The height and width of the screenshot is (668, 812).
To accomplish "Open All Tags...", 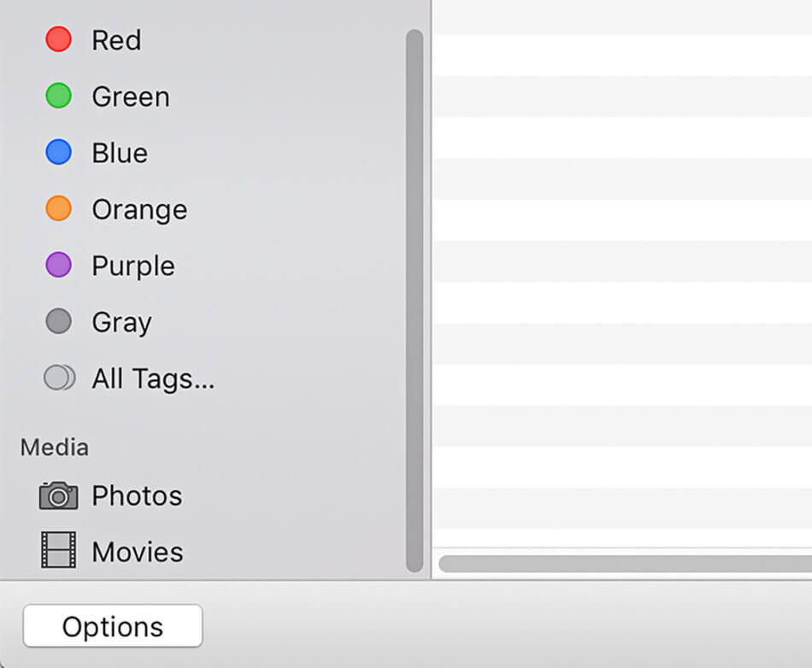I will coord(152,378).
